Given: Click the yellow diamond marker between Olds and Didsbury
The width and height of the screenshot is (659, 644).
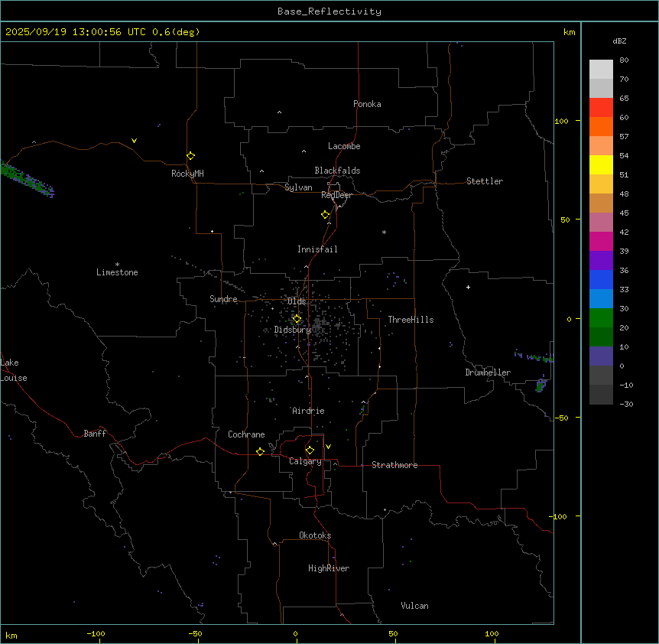Looking at the screenshot, I should [x=297, y=319].
